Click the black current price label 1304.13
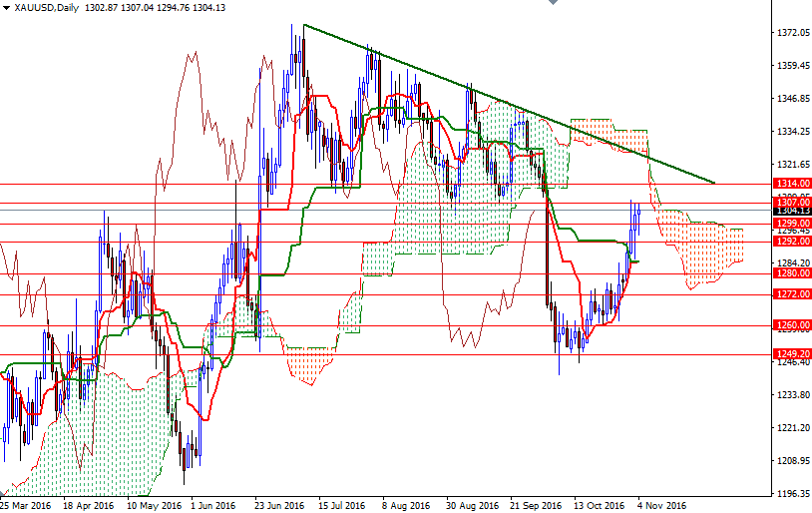The width and height of the screenshot is (812, 513). click(791, 211)
